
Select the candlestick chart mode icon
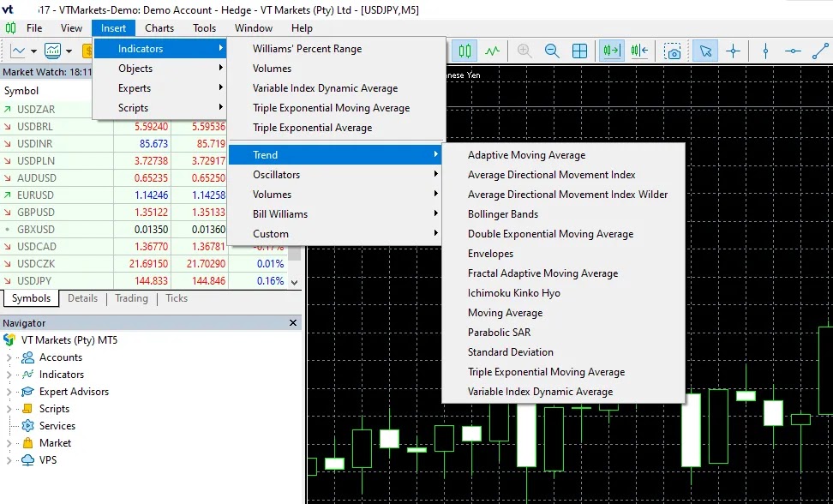464,51
